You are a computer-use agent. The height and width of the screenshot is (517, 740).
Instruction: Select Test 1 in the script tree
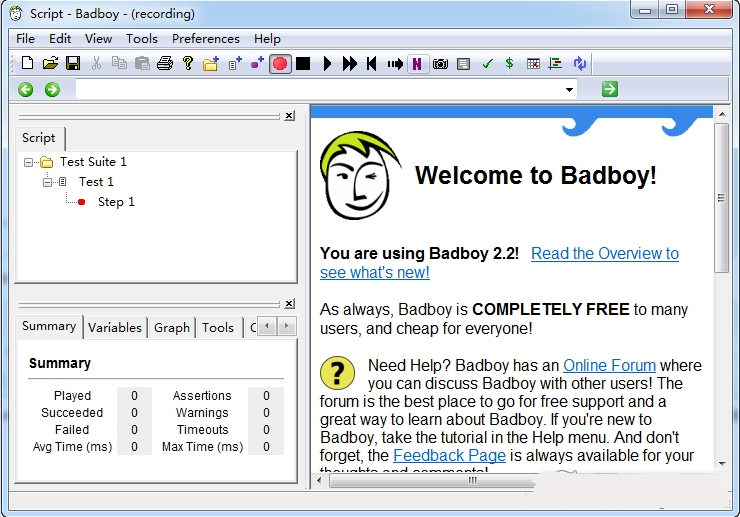click(96, 182)
